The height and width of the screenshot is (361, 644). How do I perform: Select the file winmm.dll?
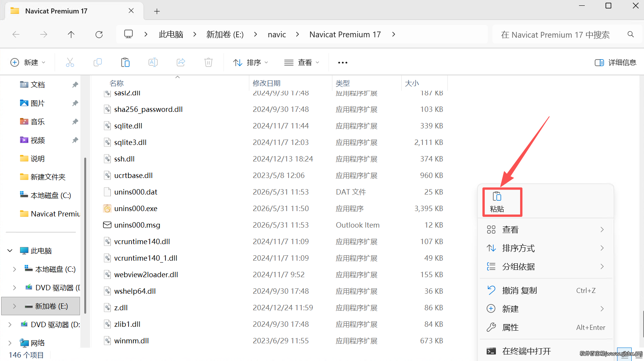click(132, 341)
